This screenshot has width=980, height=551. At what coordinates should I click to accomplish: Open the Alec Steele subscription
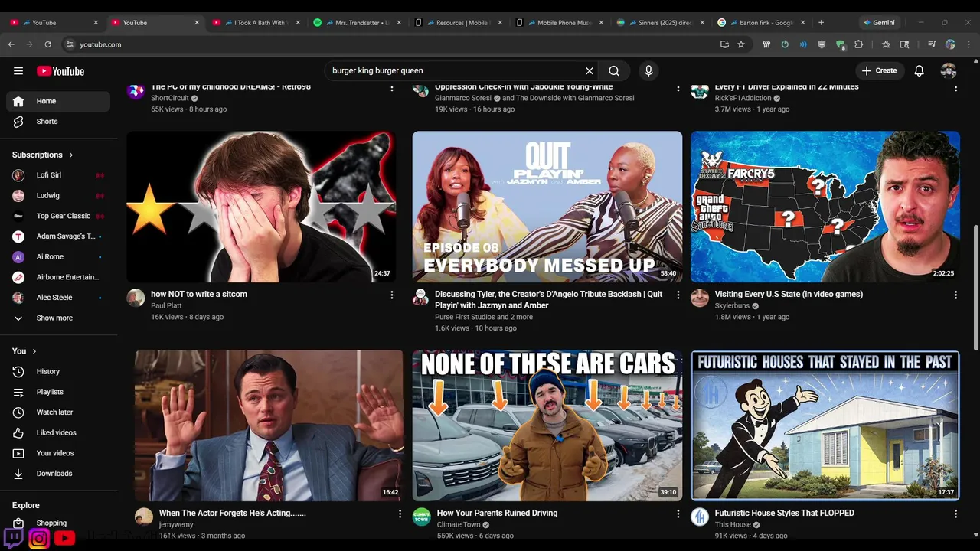pos(59,298)
